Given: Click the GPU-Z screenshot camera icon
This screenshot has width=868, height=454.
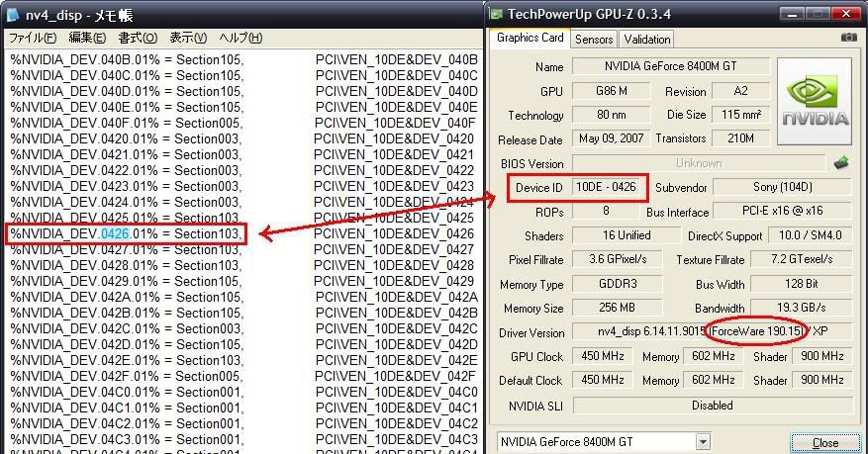Looking at the screenshot, I should click(x=848, y=38).
